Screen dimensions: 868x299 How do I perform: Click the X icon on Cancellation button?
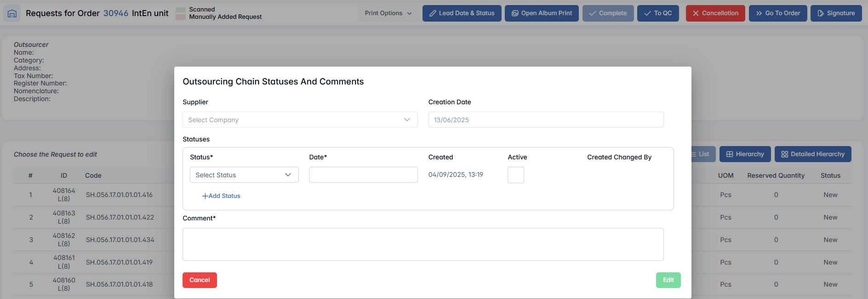[x=696, y=13]
